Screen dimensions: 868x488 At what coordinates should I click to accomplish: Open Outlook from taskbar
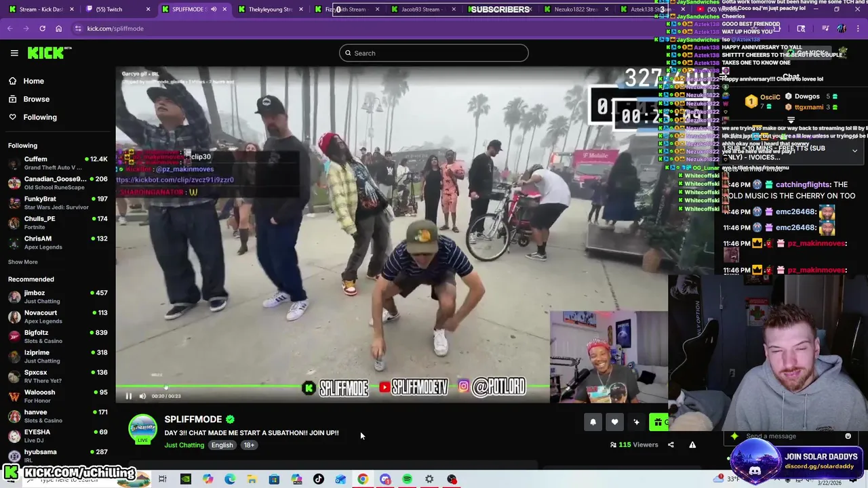tap(340, 480)
